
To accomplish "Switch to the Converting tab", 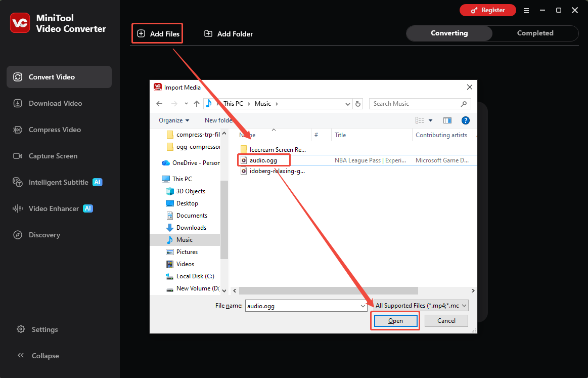I will pos(449,33).
